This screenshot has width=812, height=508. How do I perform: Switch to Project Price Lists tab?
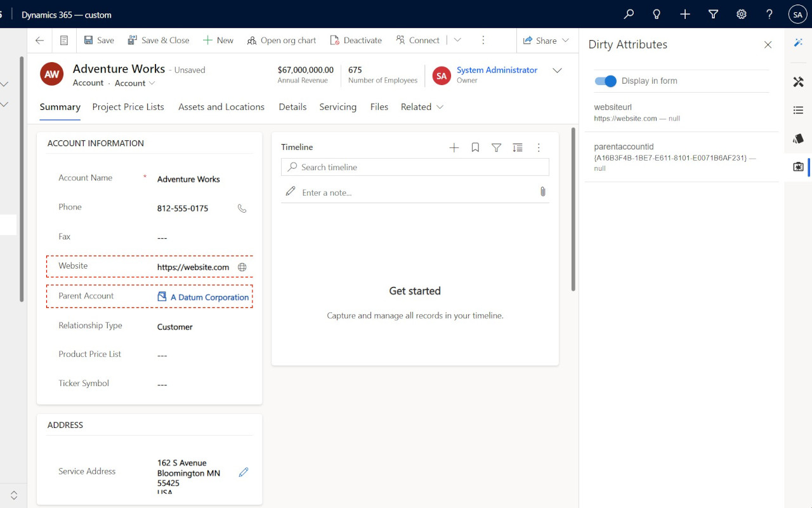(128, 107)
